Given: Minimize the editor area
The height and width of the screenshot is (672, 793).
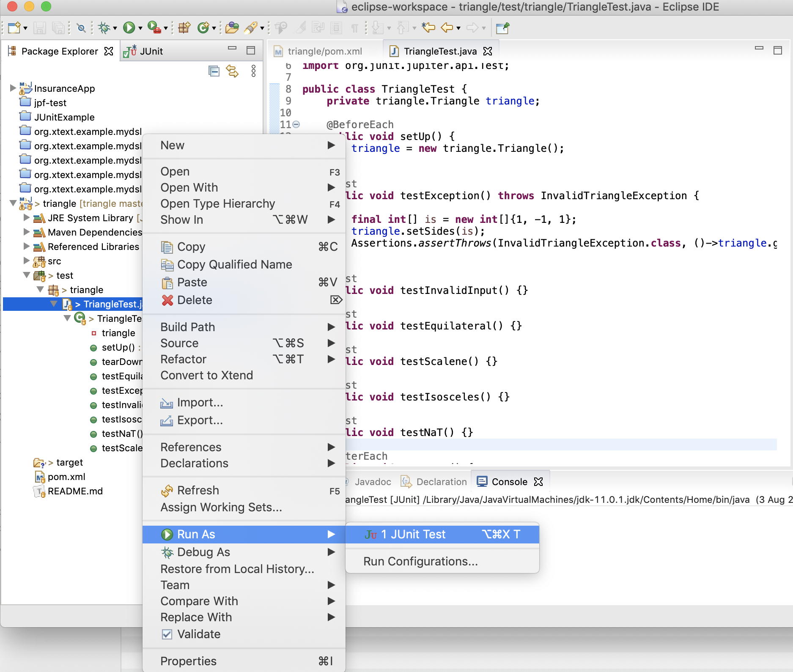Looking at the screenshot, I should pyautogui.click(x=759, y=48).
